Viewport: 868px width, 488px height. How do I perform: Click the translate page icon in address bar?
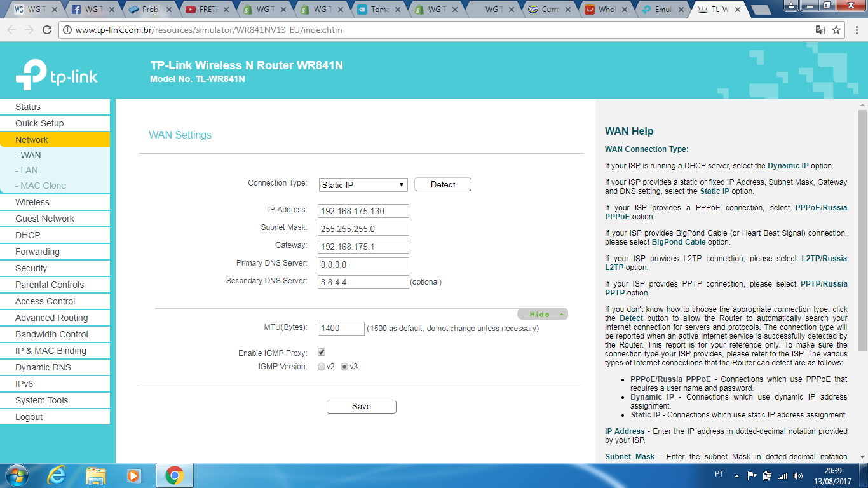tap(820, 30)
